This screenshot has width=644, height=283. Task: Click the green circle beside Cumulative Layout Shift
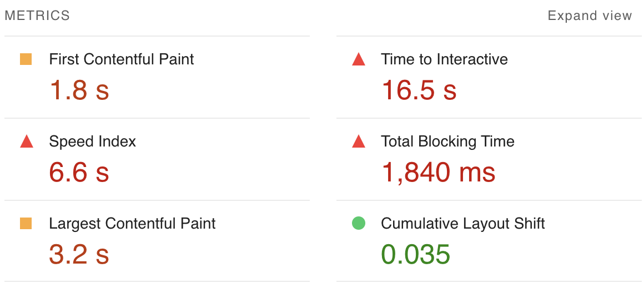[x=359, y=224]
